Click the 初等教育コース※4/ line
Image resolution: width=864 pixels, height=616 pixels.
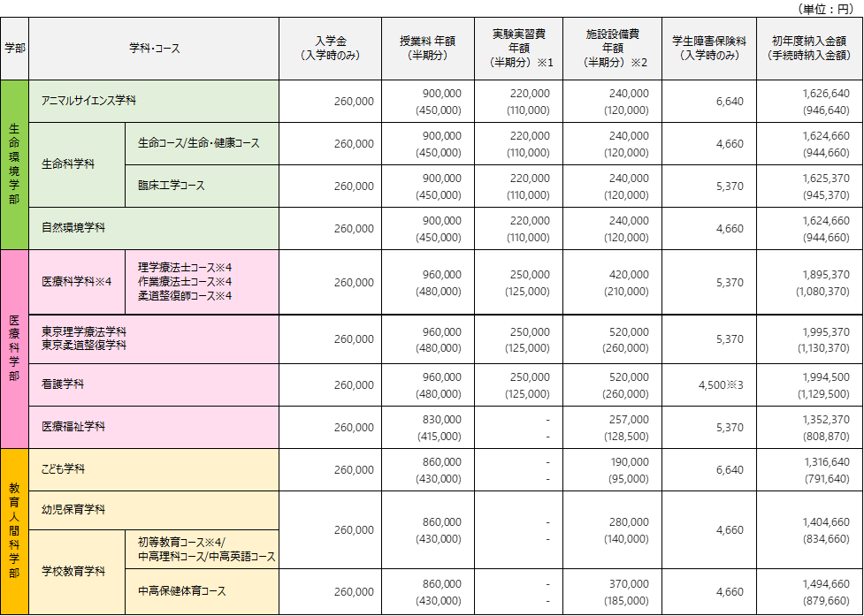click(x=181, y=542)
